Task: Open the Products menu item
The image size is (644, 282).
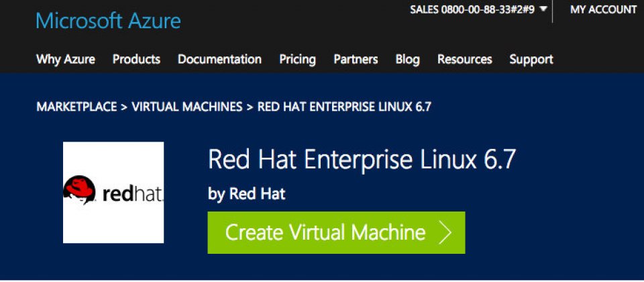Action: (136, 59)
